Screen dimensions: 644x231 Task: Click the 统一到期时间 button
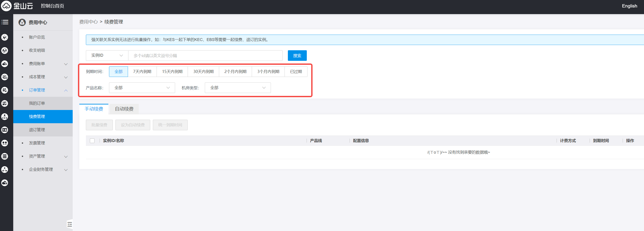pos(170,125)
